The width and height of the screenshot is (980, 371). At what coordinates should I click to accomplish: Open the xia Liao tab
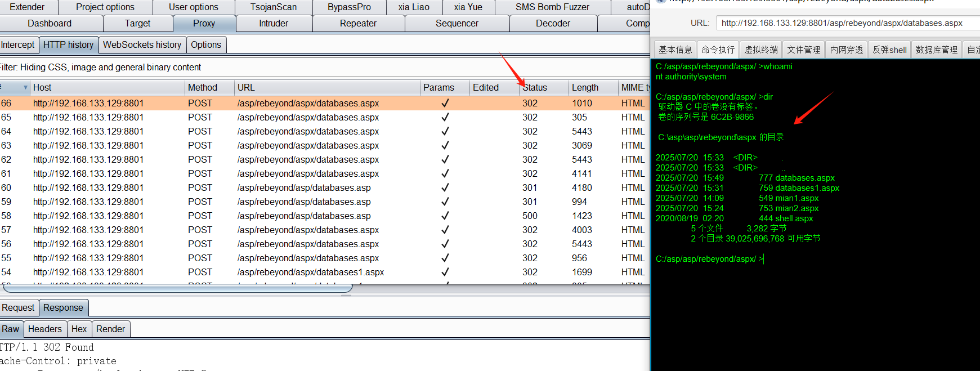(x=414, y=7)
